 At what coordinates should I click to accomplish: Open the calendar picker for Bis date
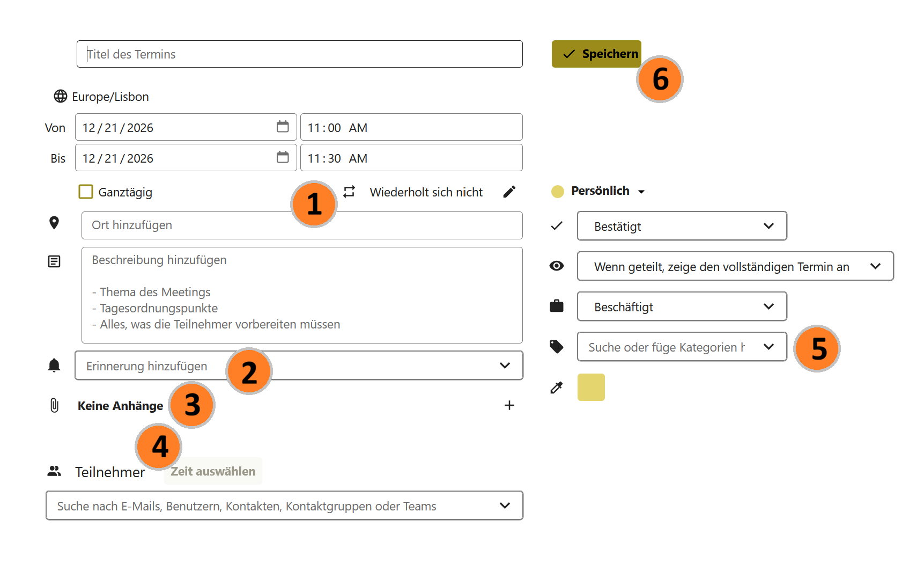point(283,157)
